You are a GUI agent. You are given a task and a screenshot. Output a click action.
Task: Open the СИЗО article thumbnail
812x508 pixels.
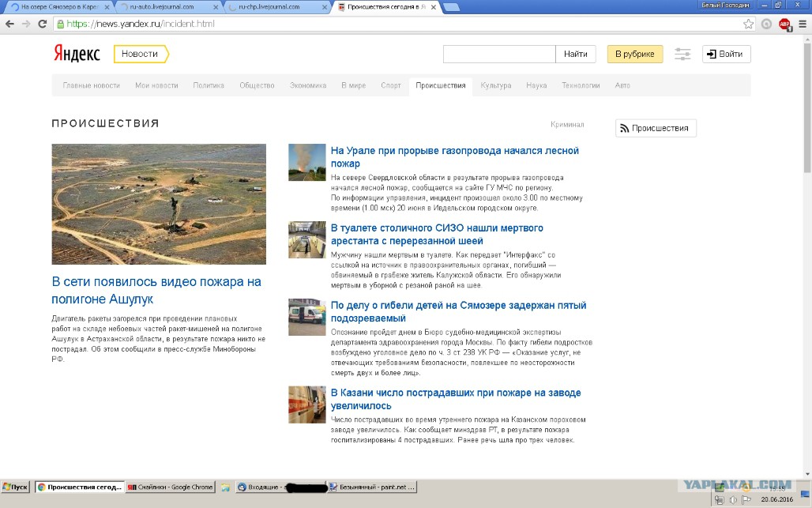coord(307,239)
